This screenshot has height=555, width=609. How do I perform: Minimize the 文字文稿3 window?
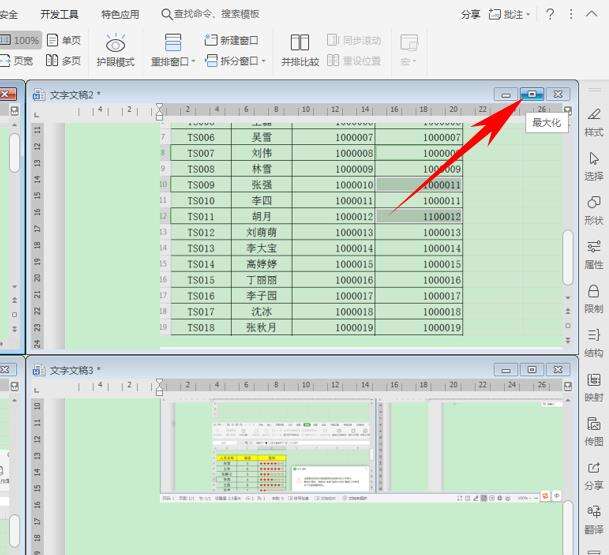pyautogui.click(x=506, y=370)
